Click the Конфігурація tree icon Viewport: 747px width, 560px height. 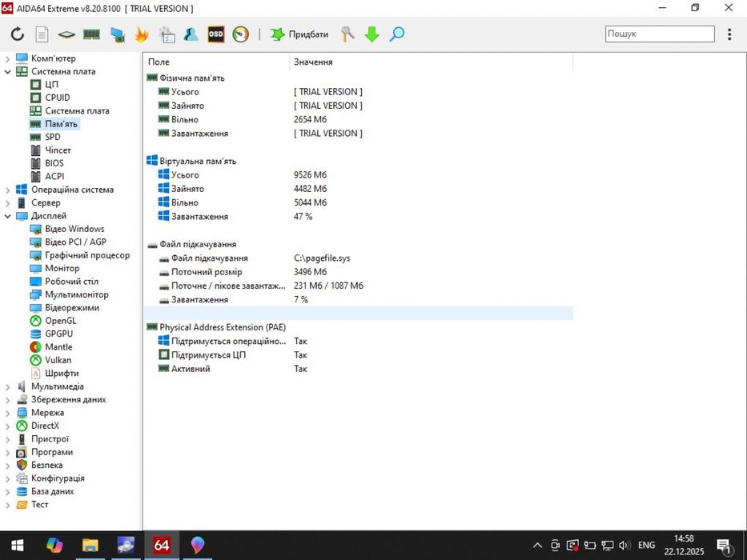(22, 478)
